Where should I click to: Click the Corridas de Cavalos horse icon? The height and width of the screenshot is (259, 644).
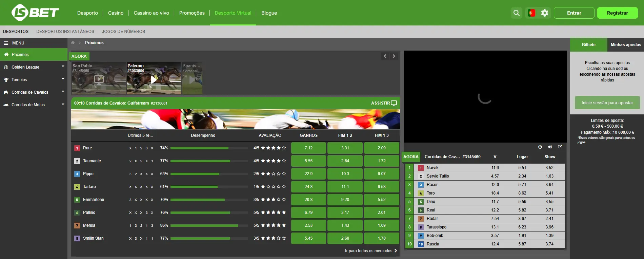(x=6, y=92)
